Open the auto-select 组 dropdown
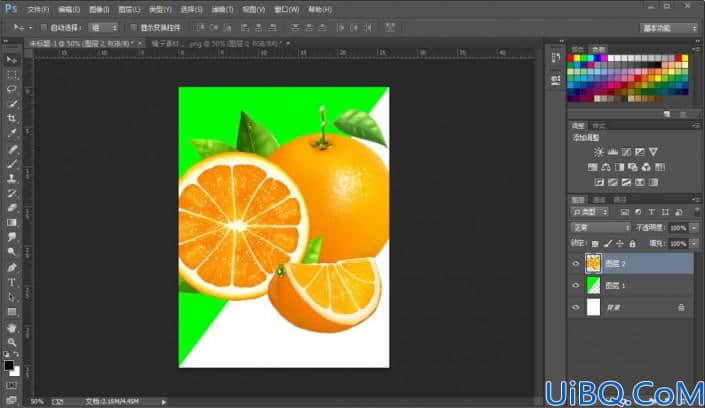 click(103, 27)
